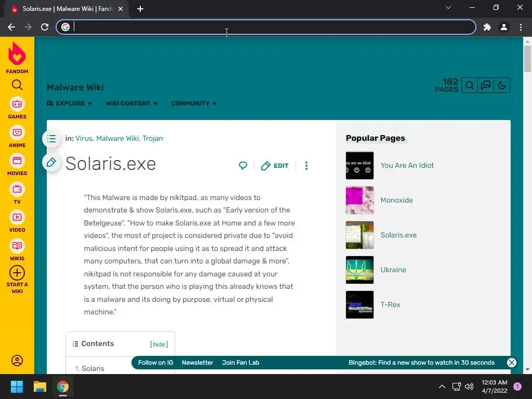Open Chrome profile avatar icon
Screen dimensions: 532x399
(x=504, y=27)
